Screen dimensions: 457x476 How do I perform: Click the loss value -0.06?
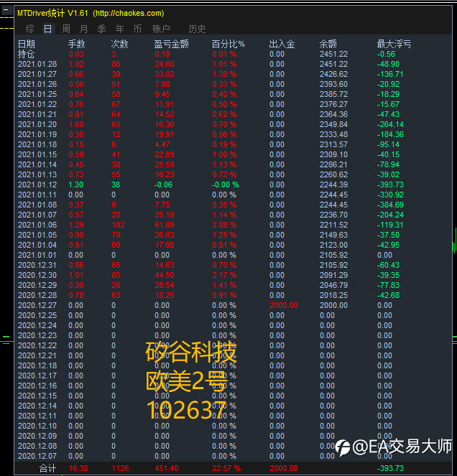coord(163,185)
